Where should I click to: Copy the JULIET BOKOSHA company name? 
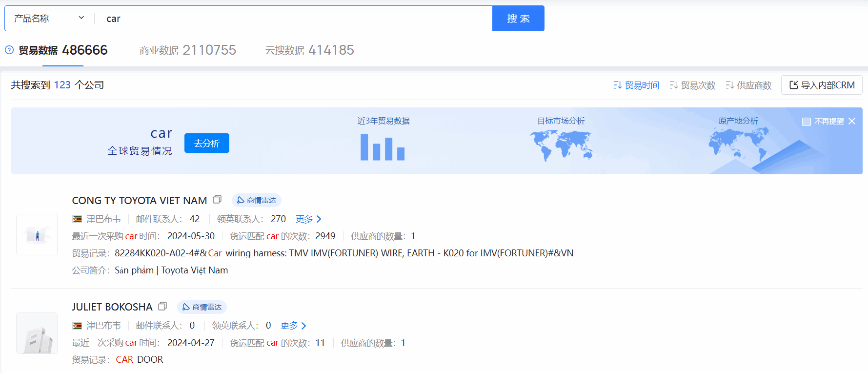pos(162,306)
